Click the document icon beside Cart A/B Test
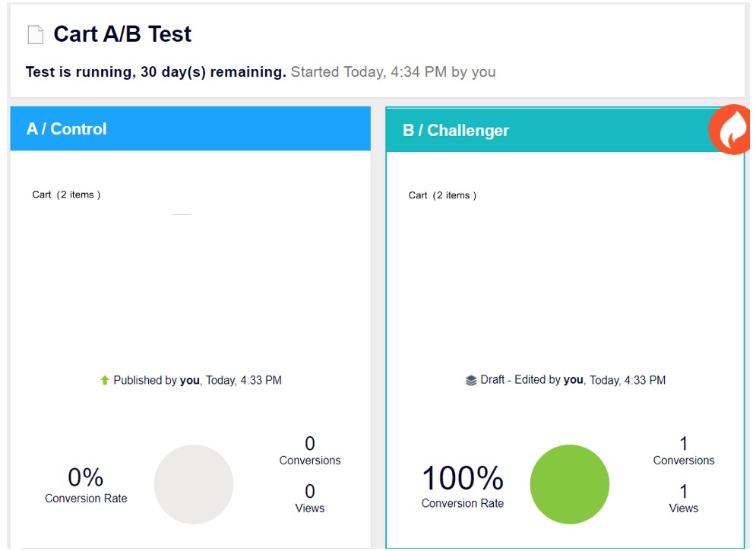 (x=35, y=35)
